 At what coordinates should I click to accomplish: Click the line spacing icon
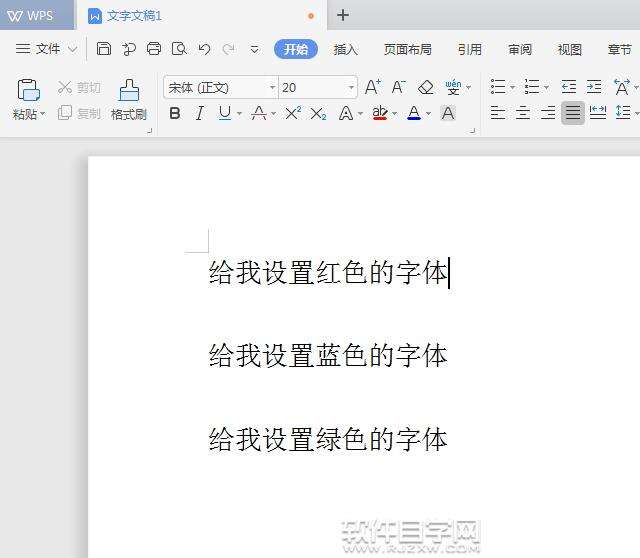click(623, 112)
